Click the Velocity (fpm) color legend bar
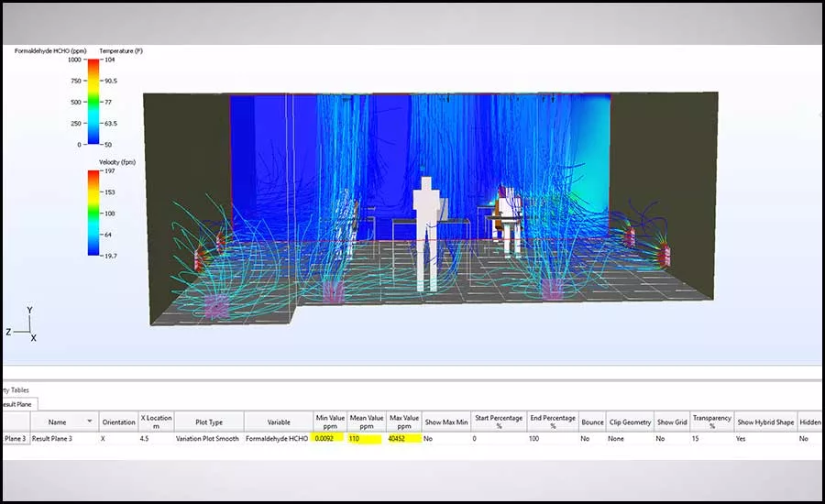The width and height of the screenshot is (825, 504). [93, 214]
